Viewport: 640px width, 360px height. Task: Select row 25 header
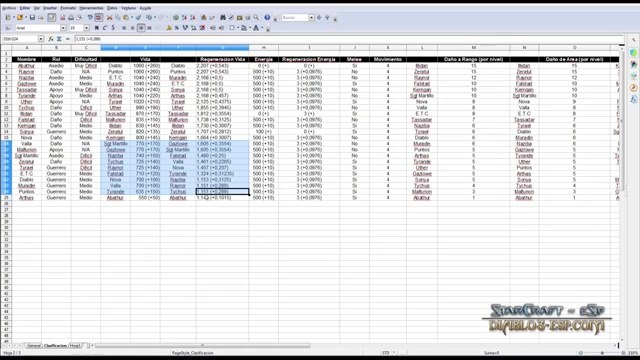coord(6,198)
